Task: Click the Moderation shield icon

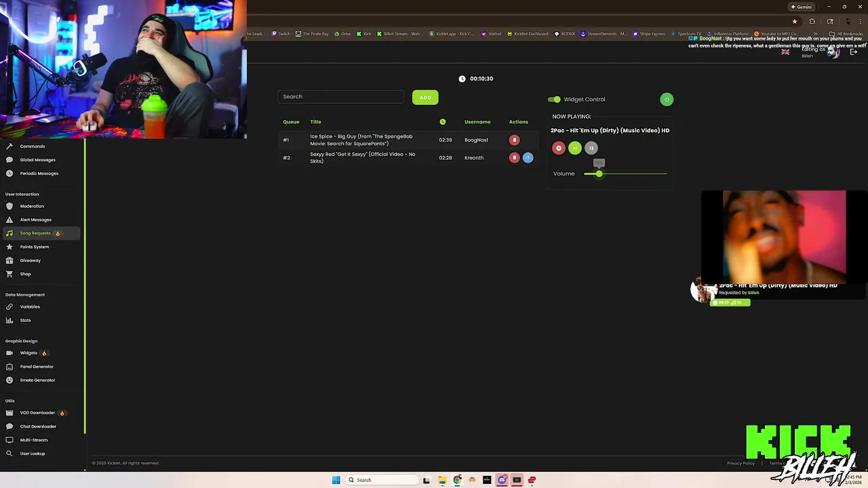Action: 9,206
